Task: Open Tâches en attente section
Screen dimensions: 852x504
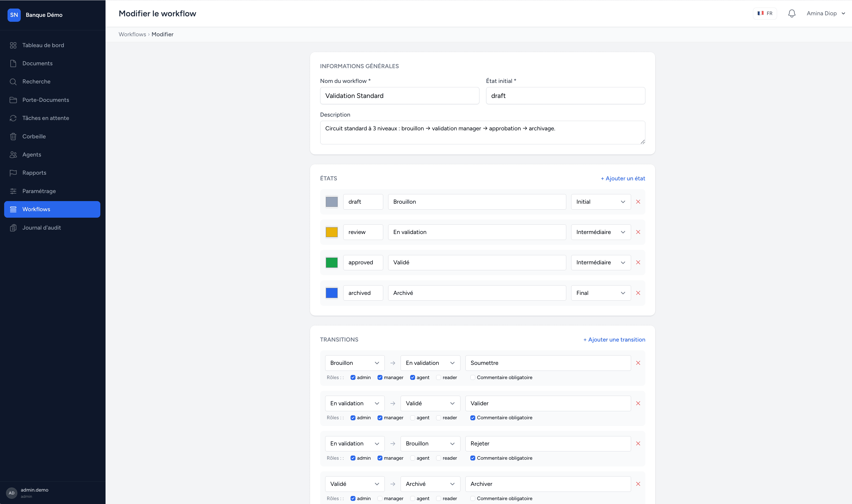Action: [x=52, y=118]
